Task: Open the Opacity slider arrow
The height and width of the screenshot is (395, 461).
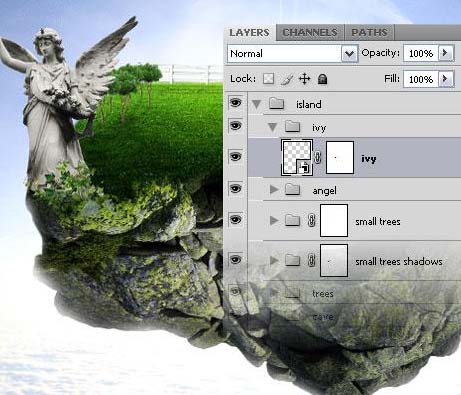Action: click(x=445, y=53)
